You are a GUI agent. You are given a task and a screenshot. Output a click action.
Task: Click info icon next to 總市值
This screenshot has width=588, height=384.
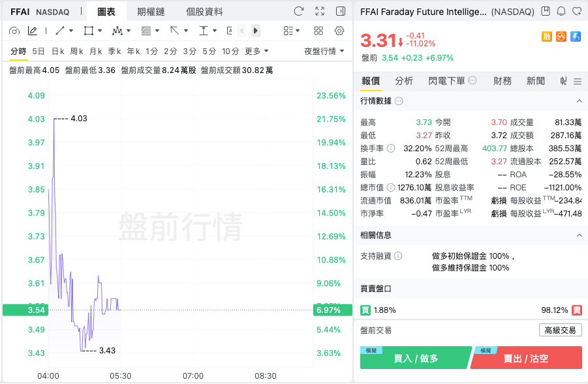coord(391,187)
